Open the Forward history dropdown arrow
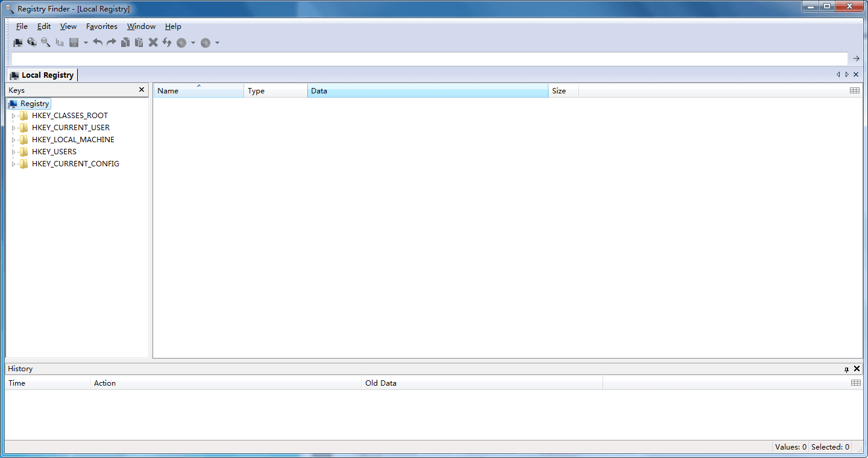Screen dimensions: 868x458 [217, 43]
